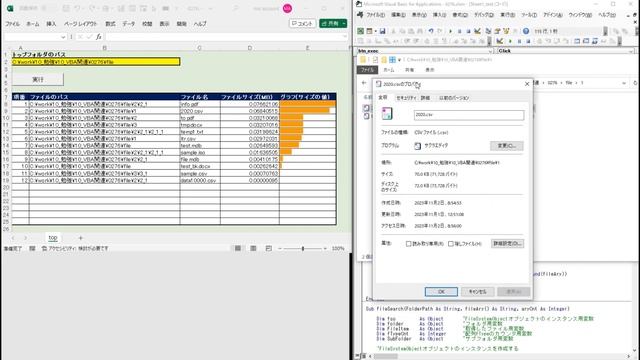Click the View Microsoft Excel icon in VBA toolbar
The width and height of the screenshot is (640, 360).
pyautogui.click(x=361, y=31)
